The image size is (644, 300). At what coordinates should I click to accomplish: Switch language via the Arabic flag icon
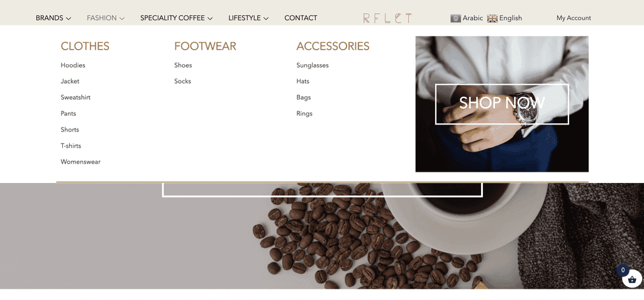pos(455,18)
